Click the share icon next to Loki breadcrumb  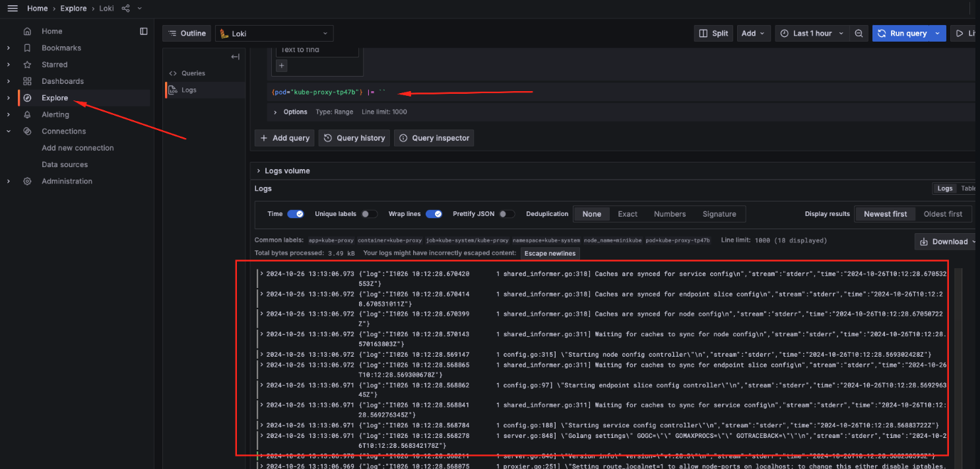click(126, 8)
